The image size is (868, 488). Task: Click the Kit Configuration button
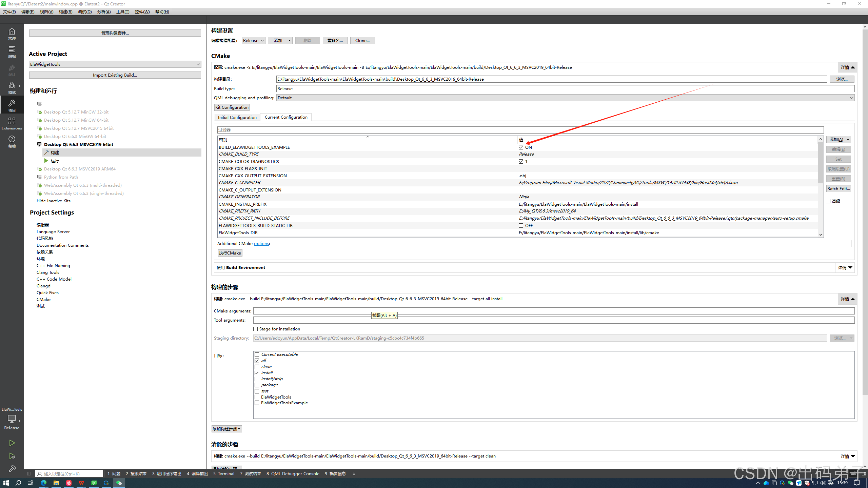click(x=232, y=107)
